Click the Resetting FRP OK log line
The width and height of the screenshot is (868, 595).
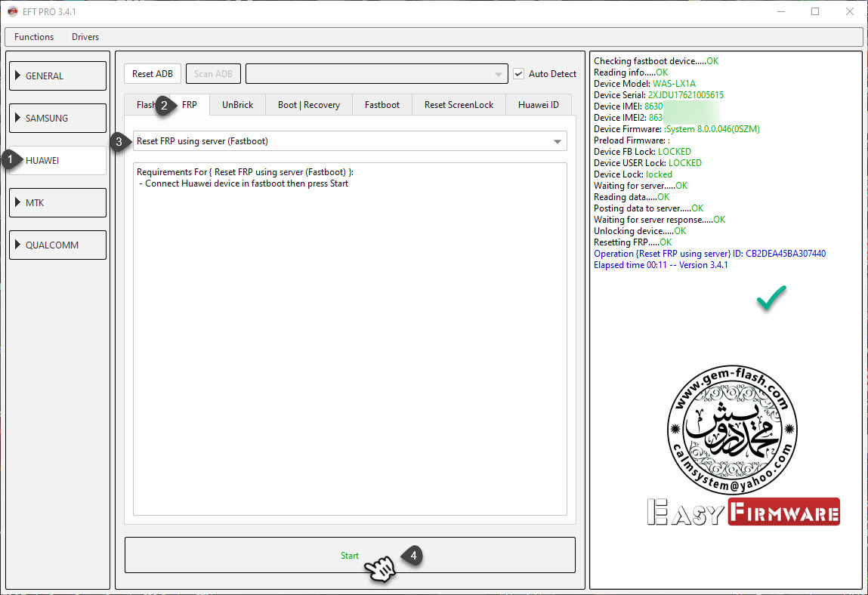(633, 242)
